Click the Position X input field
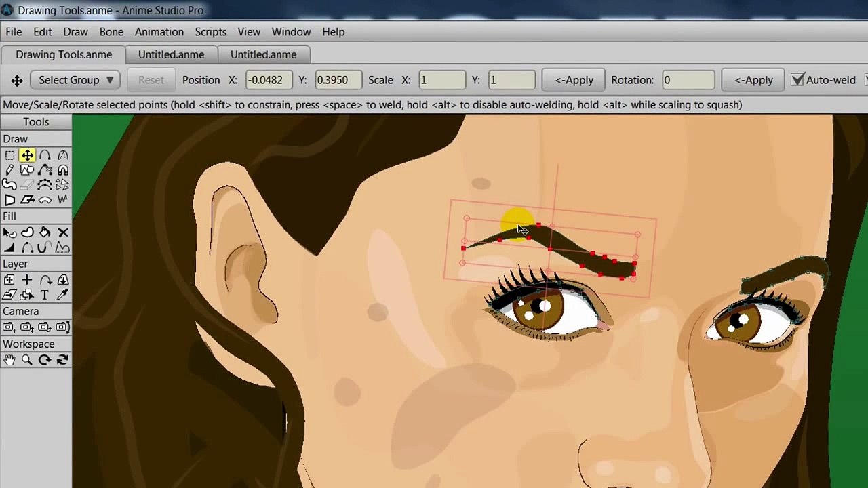 click(269, 80)
